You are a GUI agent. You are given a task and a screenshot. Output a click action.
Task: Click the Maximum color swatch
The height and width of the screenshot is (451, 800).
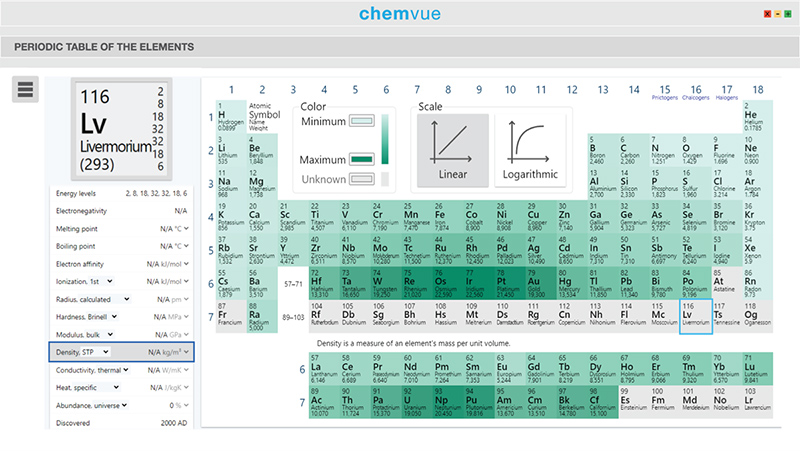click(362, 159)
